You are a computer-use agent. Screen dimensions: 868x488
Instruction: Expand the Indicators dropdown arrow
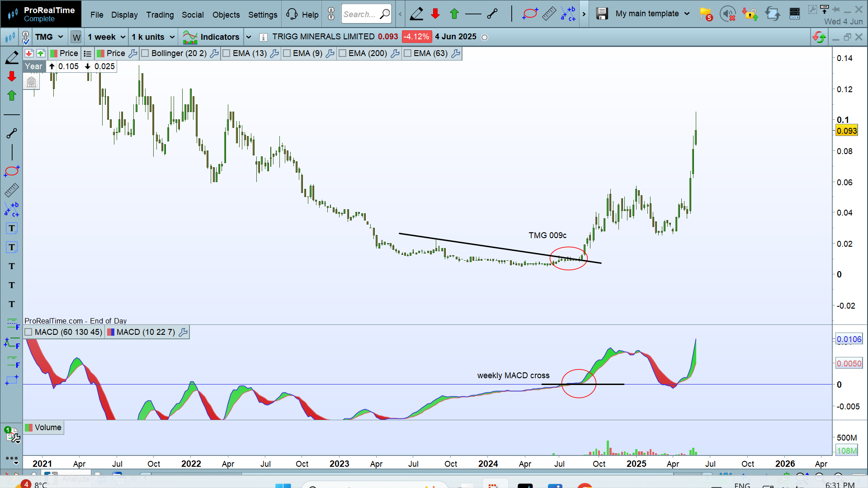249,37
